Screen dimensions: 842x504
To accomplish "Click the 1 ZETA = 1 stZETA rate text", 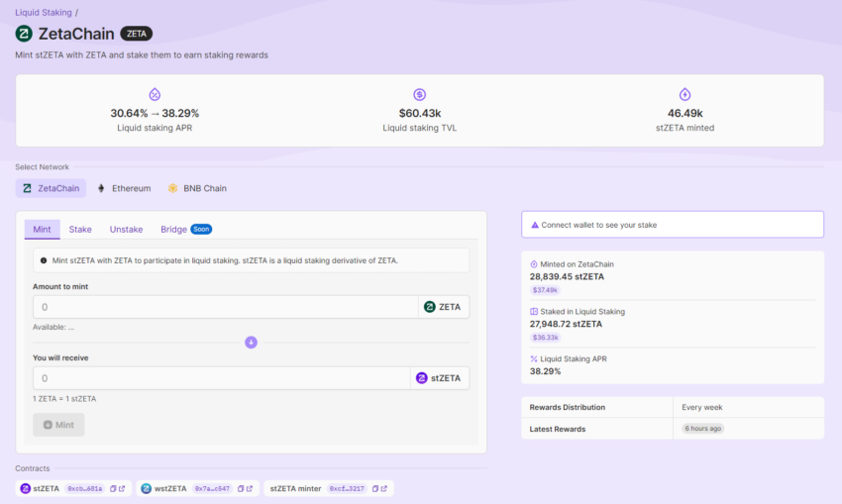I will pyautogui.click(x=64, y=399).
